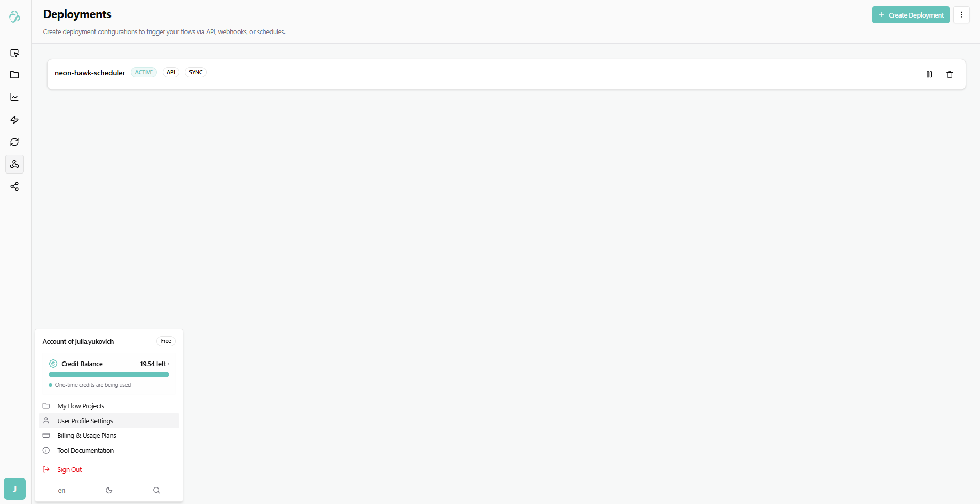The width and height of the screenshot is (980, 504).
Task: Open the 'en' language selector
Action: coord(61,490)
